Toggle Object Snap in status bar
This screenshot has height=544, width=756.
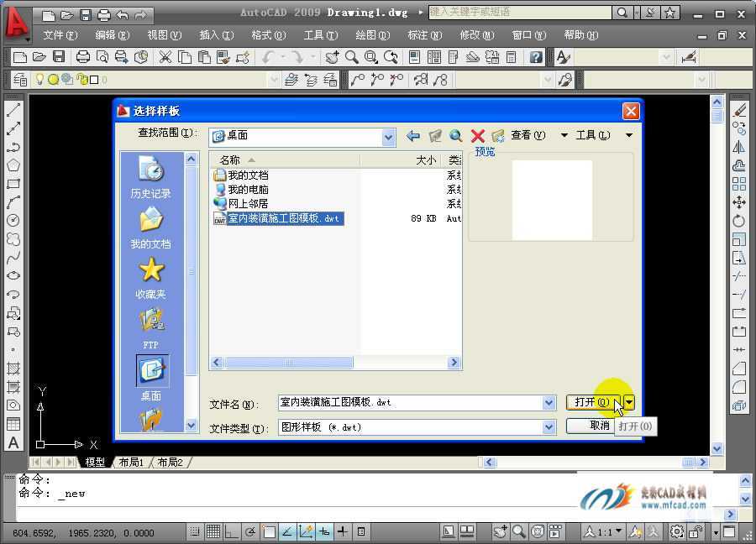(x=269, y=532)
